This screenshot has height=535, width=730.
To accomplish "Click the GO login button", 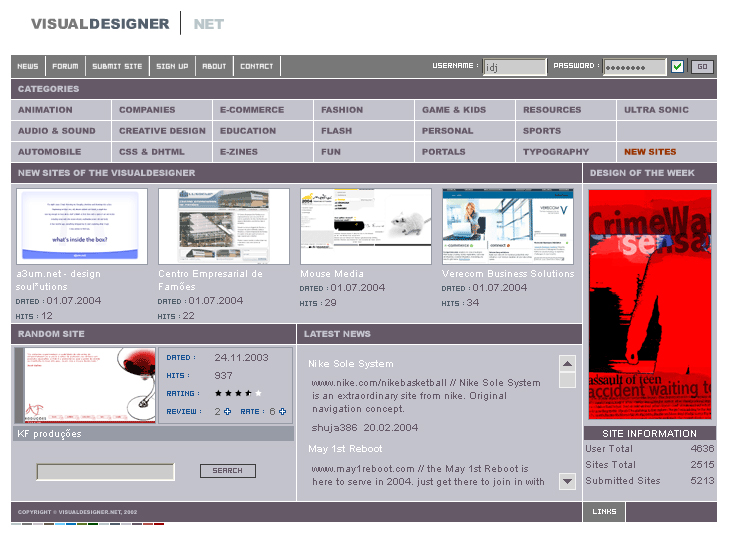I will tap(702, 67).
